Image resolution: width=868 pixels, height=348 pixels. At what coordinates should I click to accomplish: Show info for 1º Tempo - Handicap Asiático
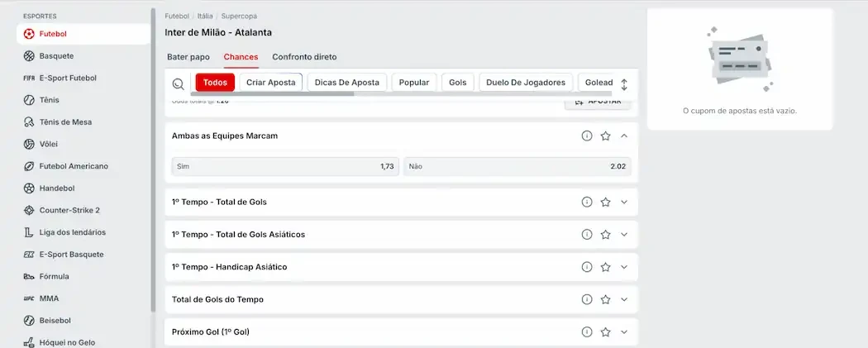(587, 267)
